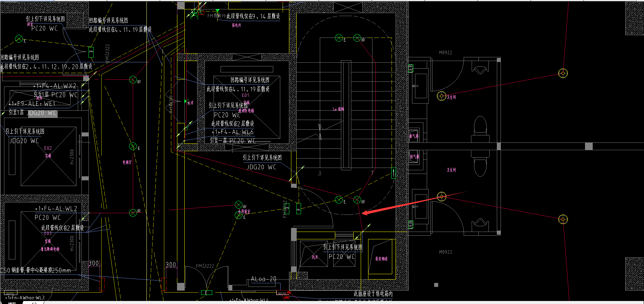
Task: Click the ALoa-20 panel label
Action: (x=264, y=279)
